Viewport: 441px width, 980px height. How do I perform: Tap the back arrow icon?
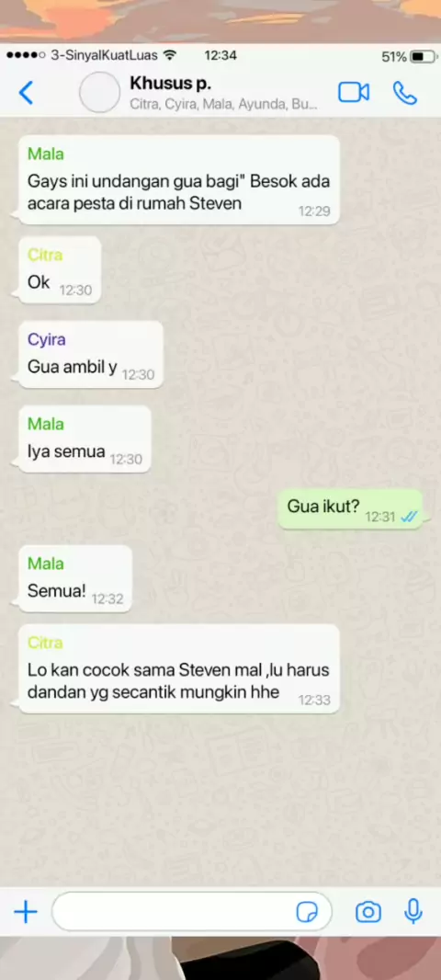[27, 93]
